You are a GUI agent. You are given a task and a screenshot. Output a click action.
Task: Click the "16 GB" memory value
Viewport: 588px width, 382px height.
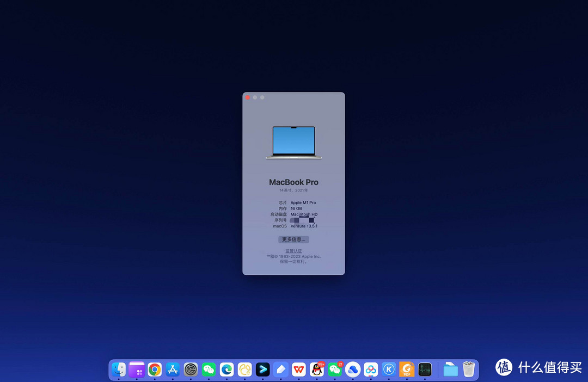click(296, 208)
